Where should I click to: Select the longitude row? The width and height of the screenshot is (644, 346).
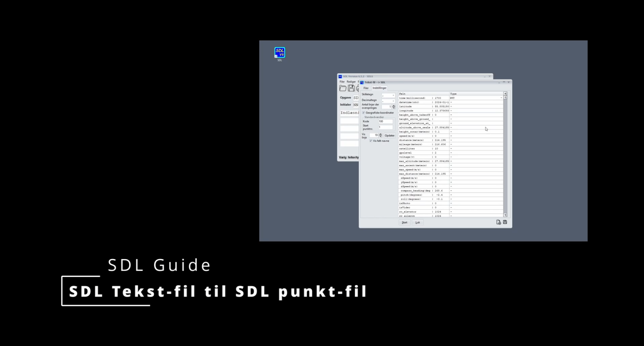tap(450, 111)
